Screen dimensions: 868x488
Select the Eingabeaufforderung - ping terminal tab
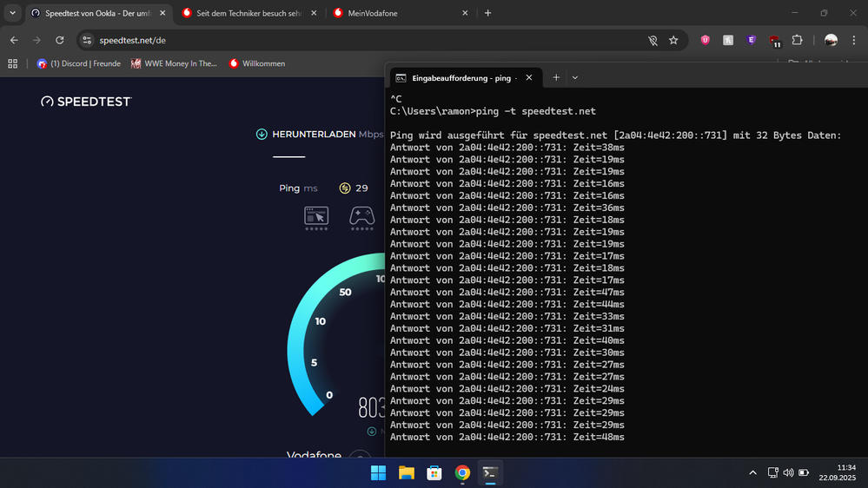pos(464,78)
